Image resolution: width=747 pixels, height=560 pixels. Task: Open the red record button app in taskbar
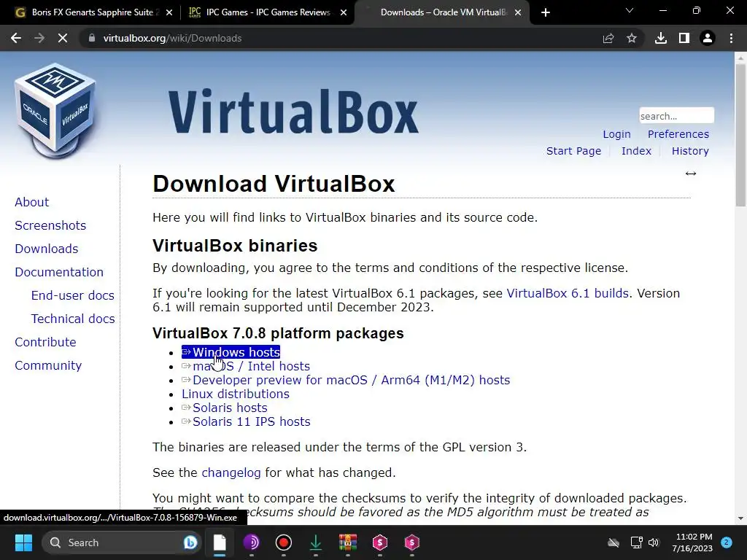click(x=284, y=542)
